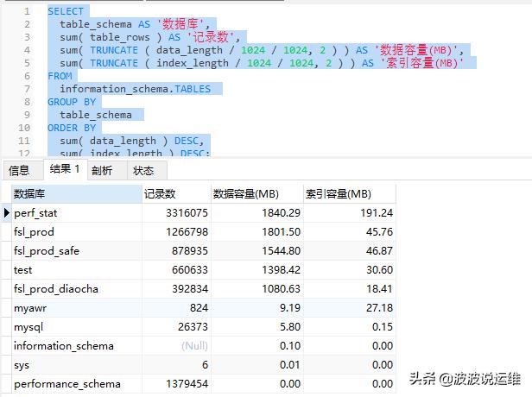The image size is (532, 397).
Task: Click the 5.80 data size cell
Action: [x=256, y=327]
